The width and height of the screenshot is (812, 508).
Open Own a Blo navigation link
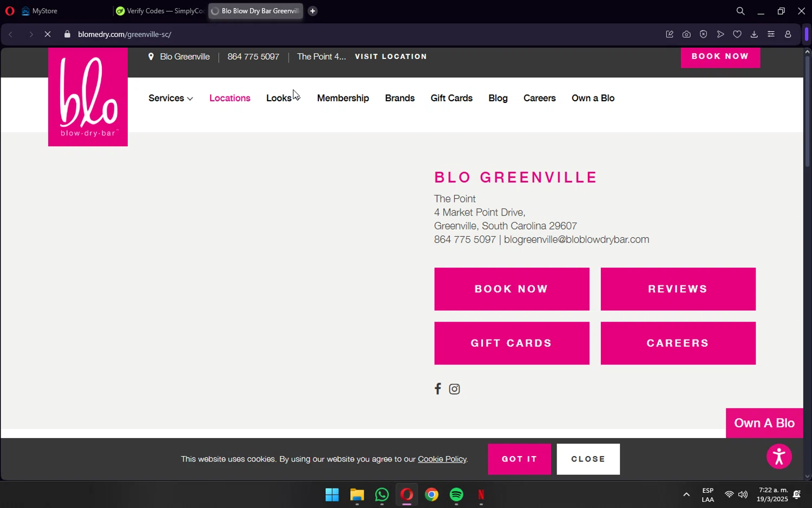point(593,98)
